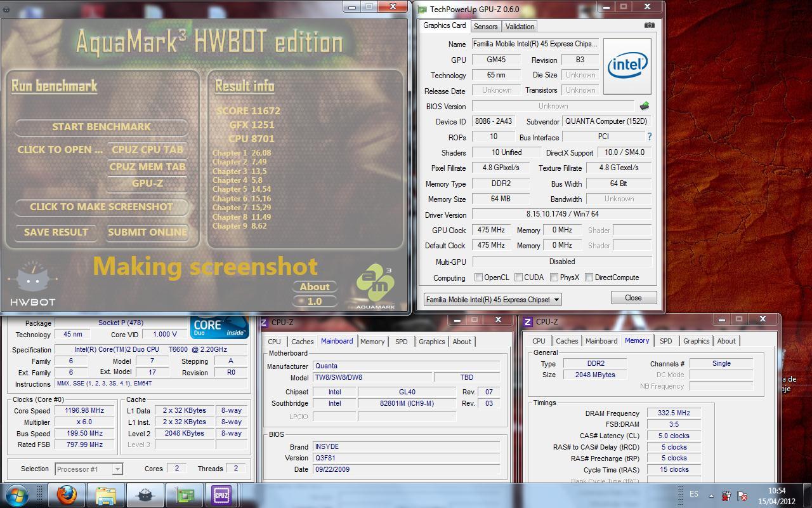Viewport: 812px width, 508px height.
Task: Click the tray icon with red X
Action: pyautogui.click(x=741, y=495)
